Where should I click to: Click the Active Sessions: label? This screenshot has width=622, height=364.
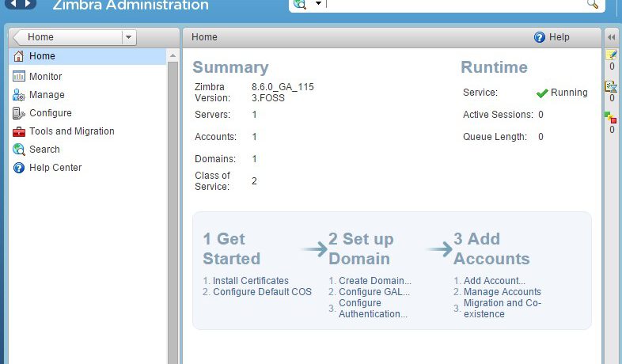tap(498, 115)
